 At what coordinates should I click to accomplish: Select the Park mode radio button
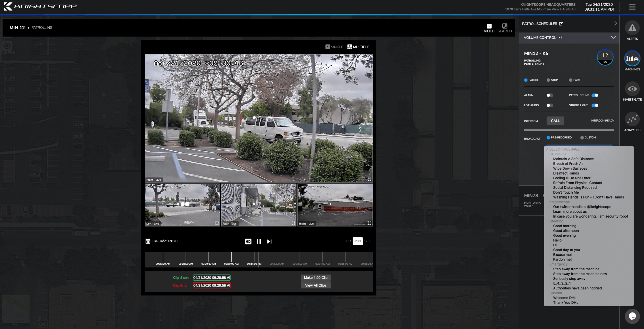[571, 80]
